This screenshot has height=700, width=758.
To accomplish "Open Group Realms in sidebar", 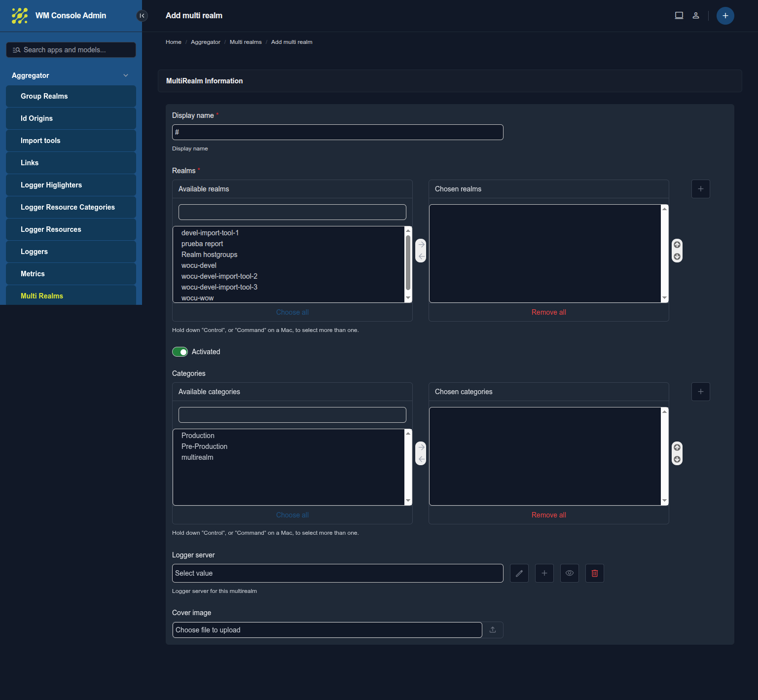I will [44, 96].
